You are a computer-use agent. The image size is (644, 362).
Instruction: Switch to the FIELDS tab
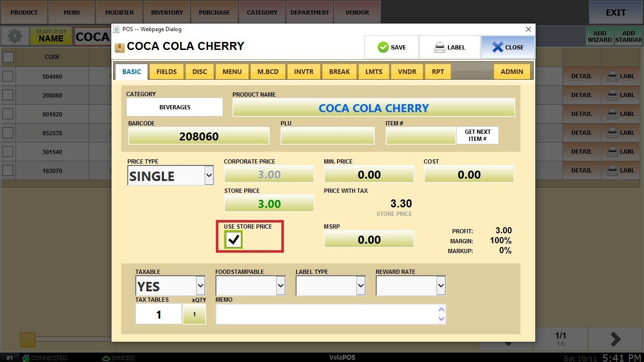pyautogui.click(x=166, y=72)
